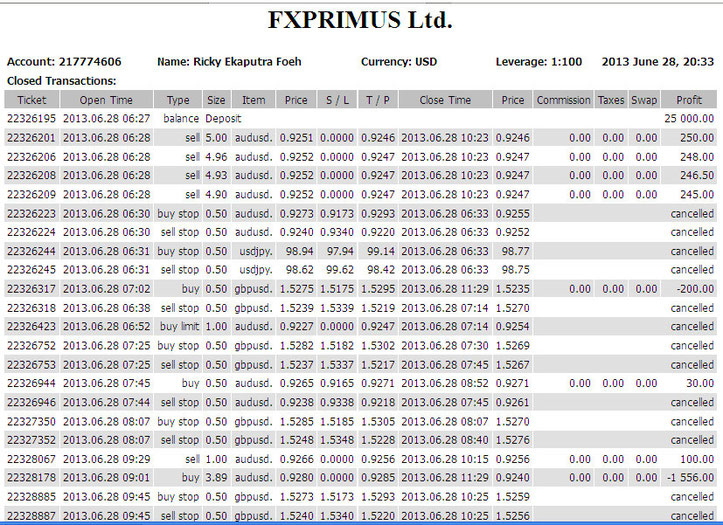Viewport: 723px width, 525px height.
Task: Click sell stop type in row 22326318
Action: (180, 308)
